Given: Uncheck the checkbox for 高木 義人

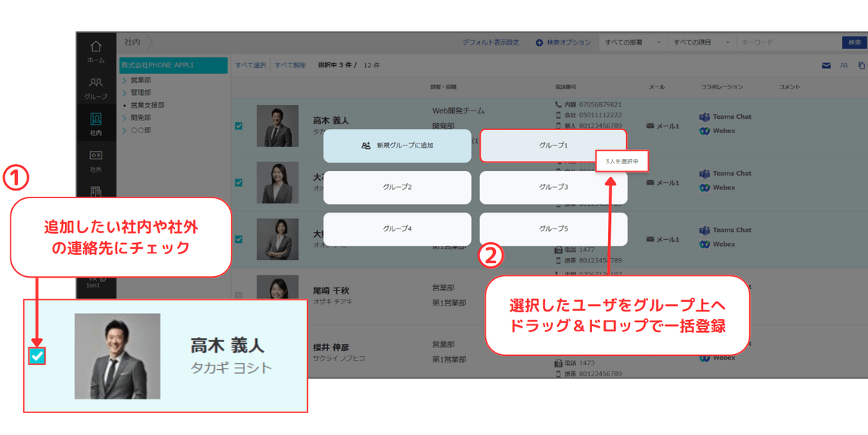Looking at the screenshot, I should point(239,126).
